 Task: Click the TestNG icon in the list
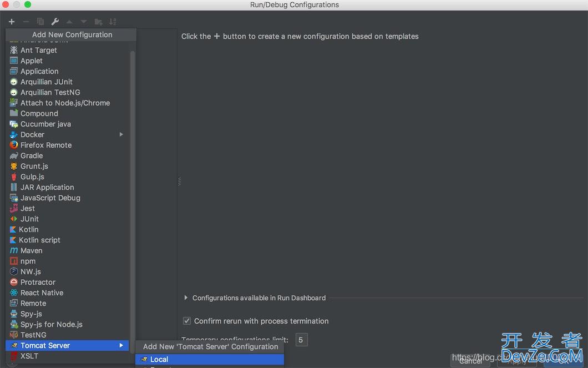[14, 335]
